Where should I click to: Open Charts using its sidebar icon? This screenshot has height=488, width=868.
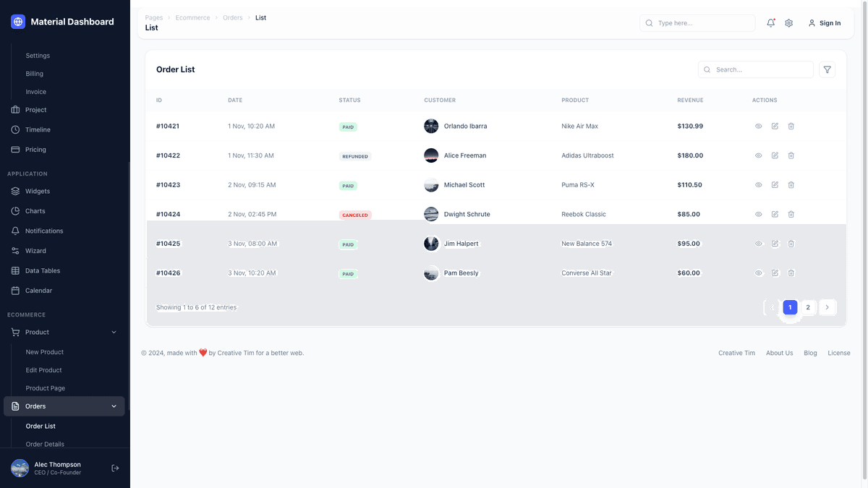pyautogui.click(x=16, y=210)
